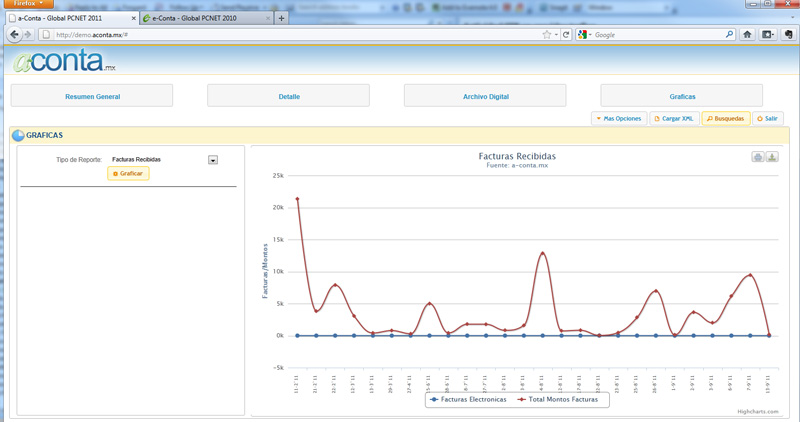Screen dimensions: 800x422
Task: Close the e-Conta Global PCNET 2010 tab
Action: click(x=268, y=18)
